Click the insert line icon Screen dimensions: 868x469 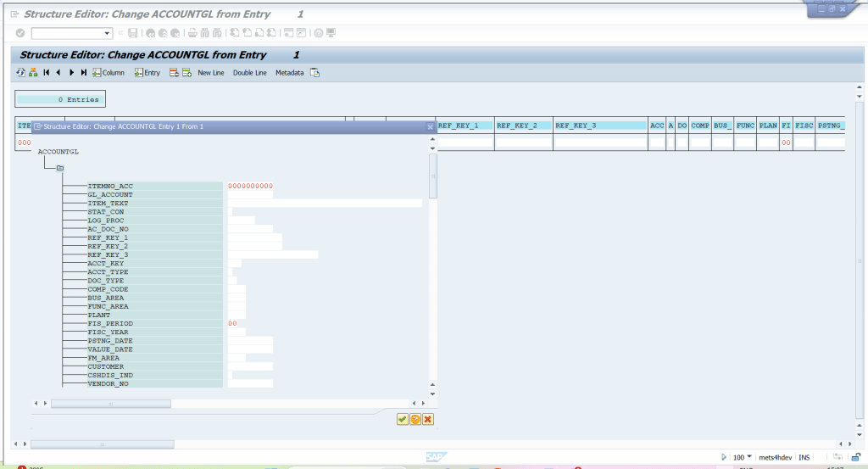click(187, 73)
